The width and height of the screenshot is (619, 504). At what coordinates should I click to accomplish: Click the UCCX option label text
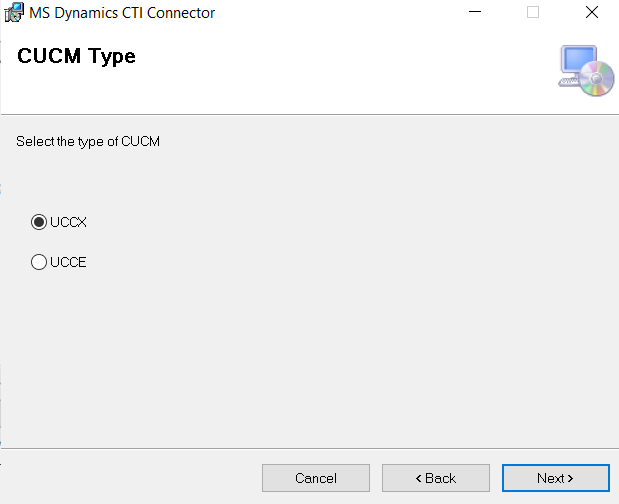coord(68,222)
